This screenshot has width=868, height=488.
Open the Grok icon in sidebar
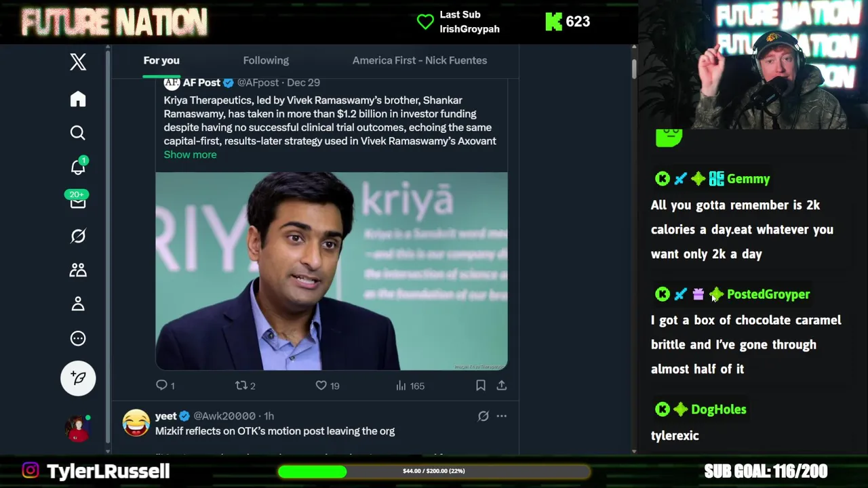click(x=78, y=236)
